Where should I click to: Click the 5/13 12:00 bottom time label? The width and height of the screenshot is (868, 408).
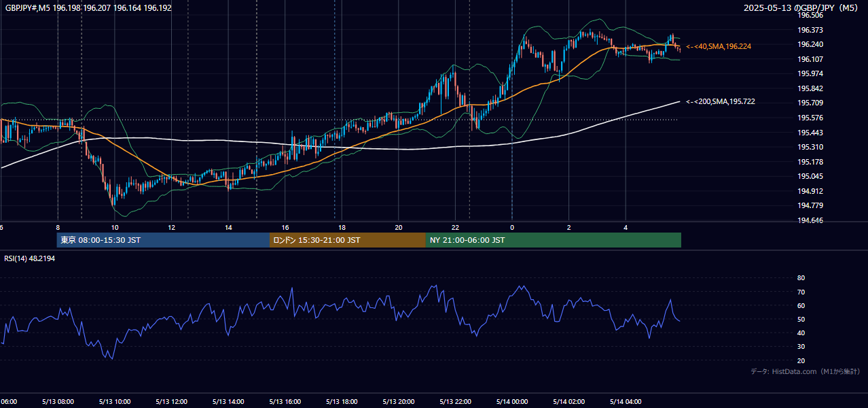pyautogui.click(x=171, y=402)
